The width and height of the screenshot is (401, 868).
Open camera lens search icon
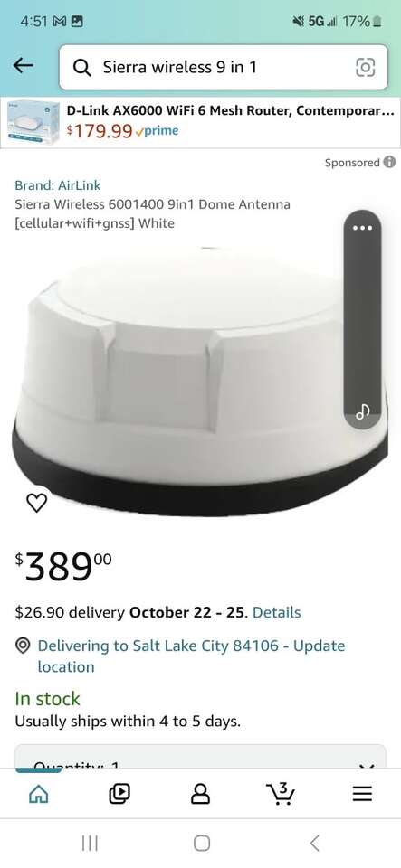point(365,67)
